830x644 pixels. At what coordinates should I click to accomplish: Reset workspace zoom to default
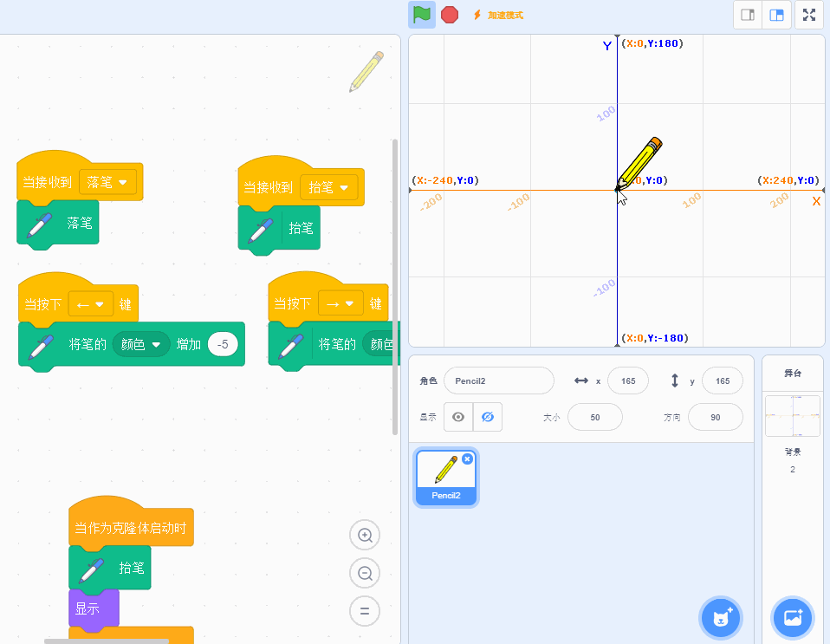click(x=365, y=611)
